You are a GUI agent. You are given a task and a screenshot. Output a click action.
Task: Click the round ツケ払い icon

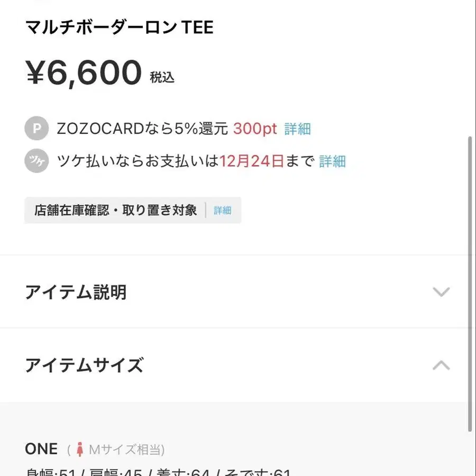pyautogui.click(x=36, y=161)
